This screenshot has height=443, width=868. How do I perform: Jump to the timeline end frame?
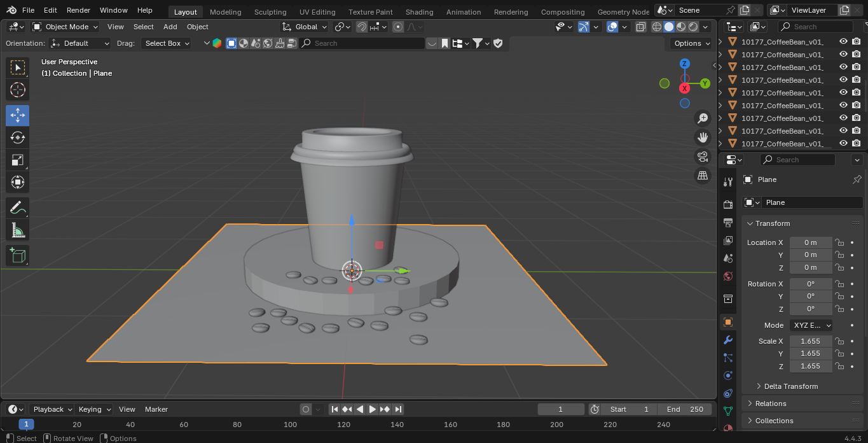point(398,409)
